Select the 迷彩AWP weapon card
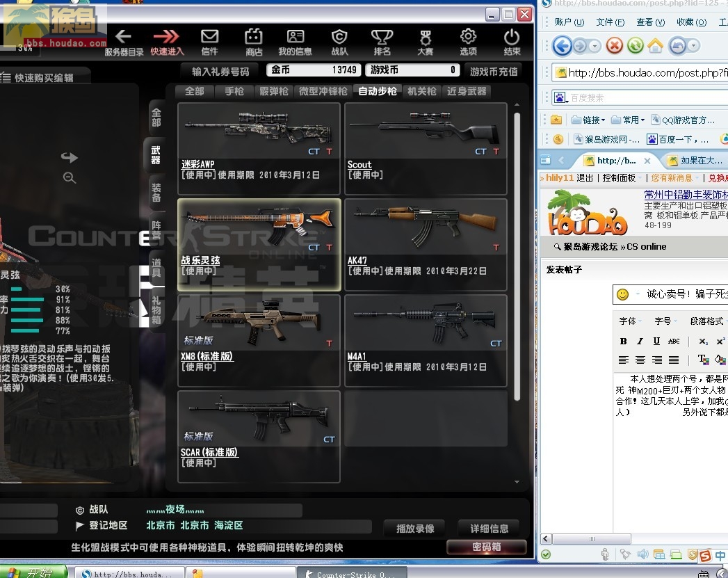 (x=259, y=148)
